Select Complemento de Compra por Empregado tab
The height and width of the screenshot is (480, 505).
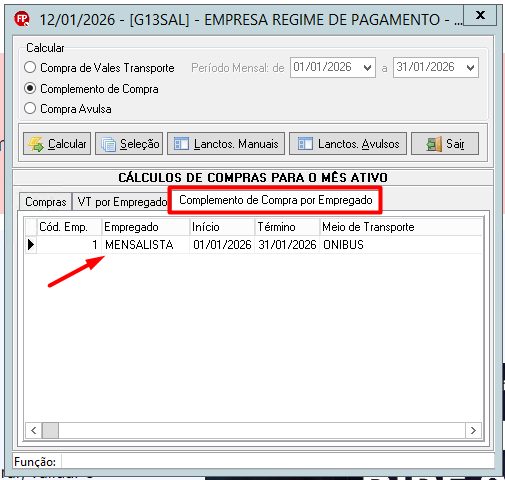coord(275,200)
